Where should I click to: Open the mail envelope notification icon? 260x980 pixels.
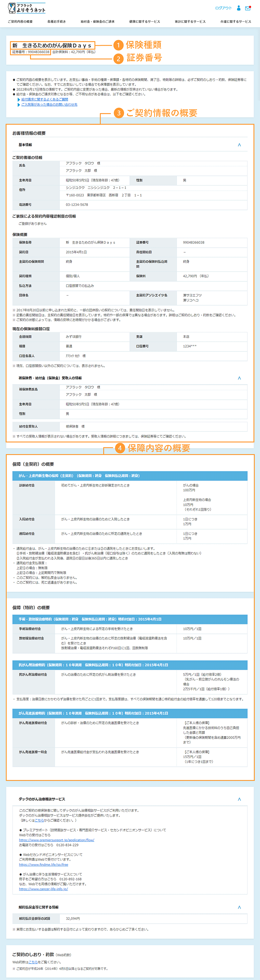[248, 8]
